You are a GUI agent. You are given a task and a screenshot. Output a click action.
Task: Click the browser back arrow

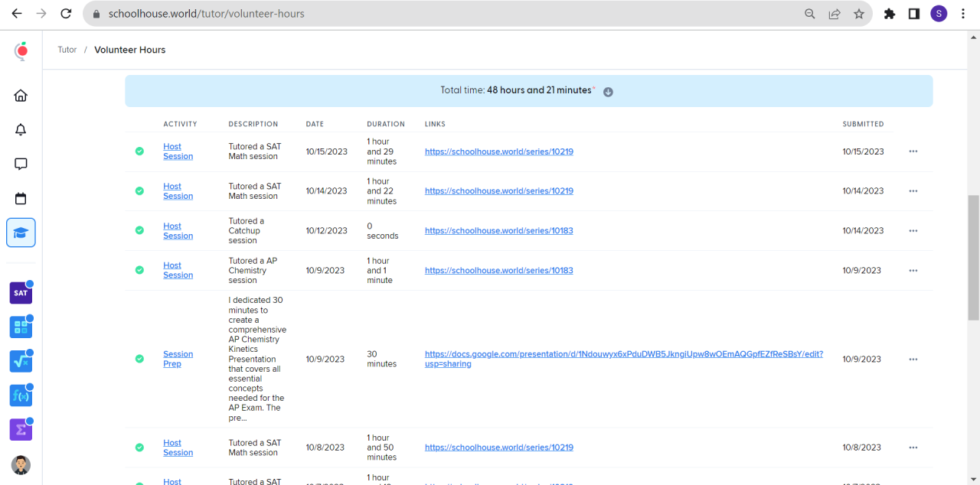(x=17, y=14)
